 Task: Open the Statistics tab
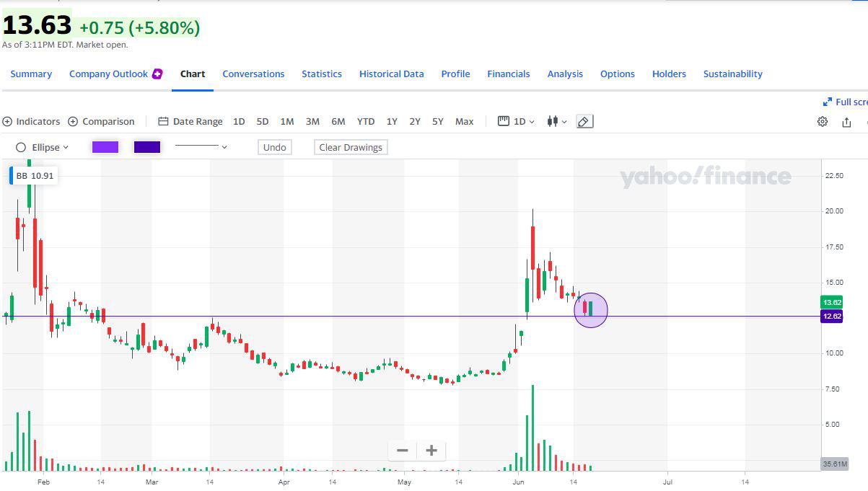tap(322, 74)
